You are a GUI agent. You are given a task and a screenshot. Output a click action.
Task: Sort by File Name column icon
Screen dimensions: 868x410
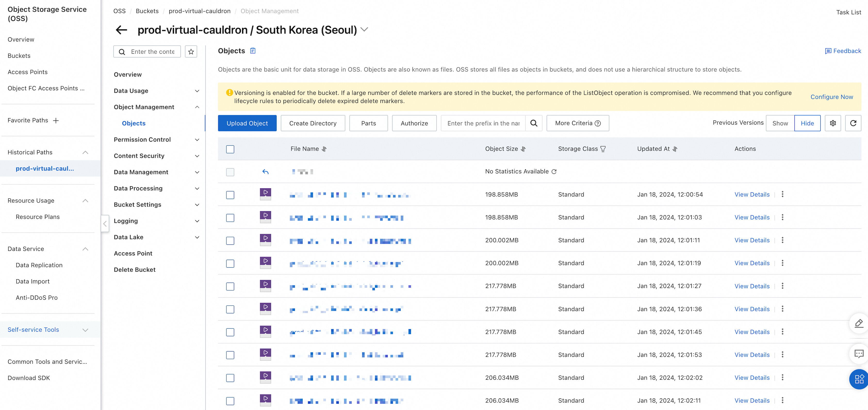pos(324,149)
